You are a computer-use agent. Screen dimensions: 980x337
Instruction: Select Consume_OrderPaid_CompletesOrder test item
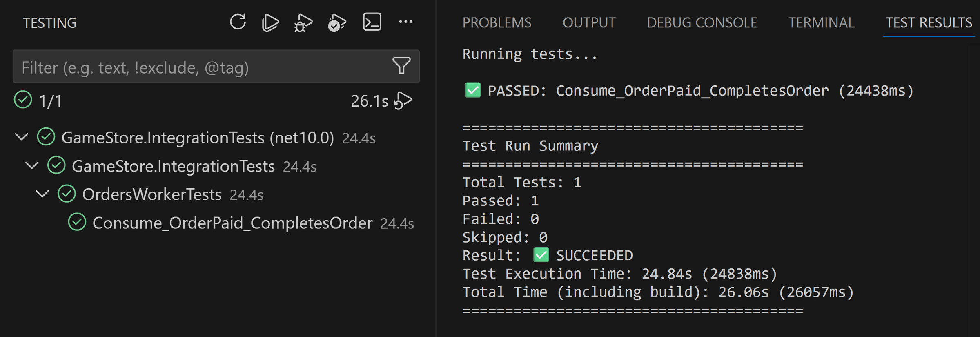click(x=232, y=223)
